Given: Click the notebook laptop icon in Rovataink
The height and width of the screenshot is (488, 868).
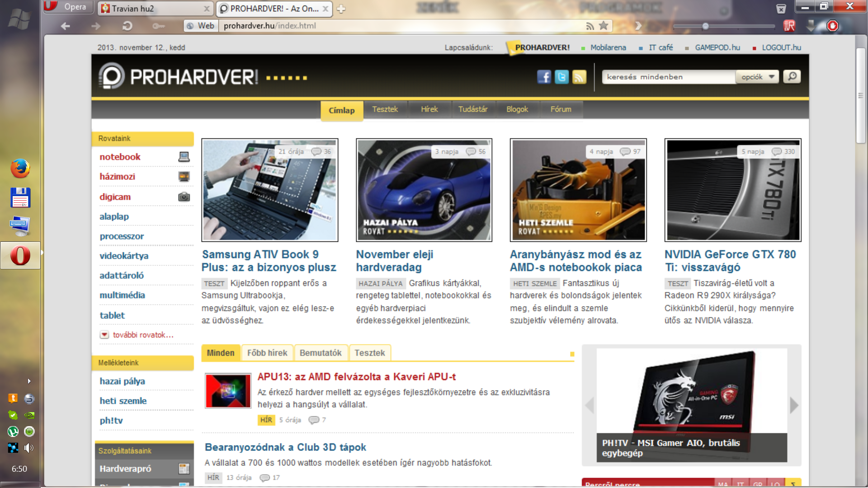Looking at the screenshot, I should point(184,157).
